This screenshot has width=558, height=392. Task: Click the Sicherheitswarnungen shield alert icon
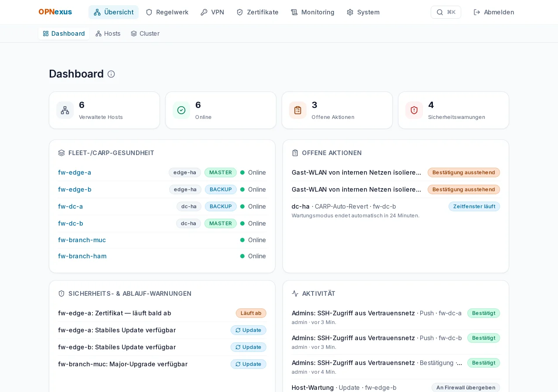pyautogui.click(x=414, y=110)
